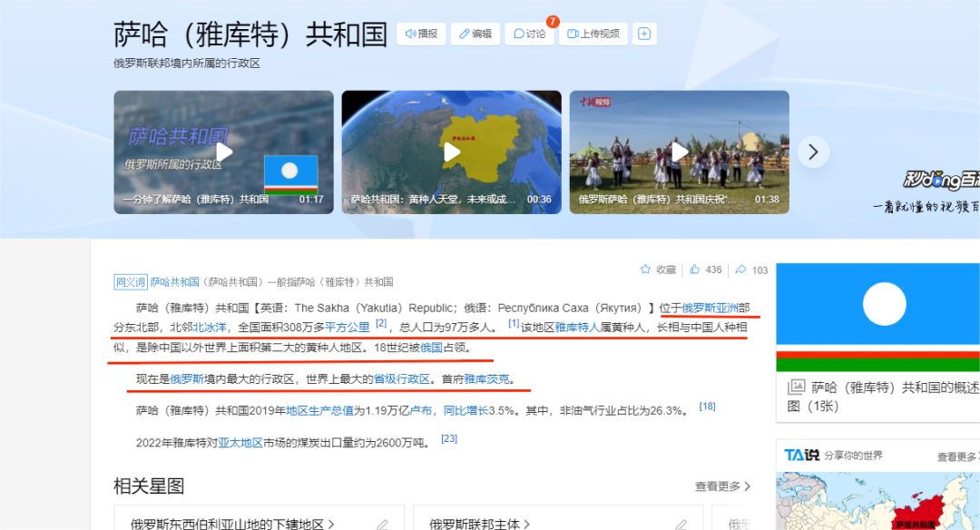Open the 俄国 link
This screenshot has height=530, width=980.
tap(431, 348)
